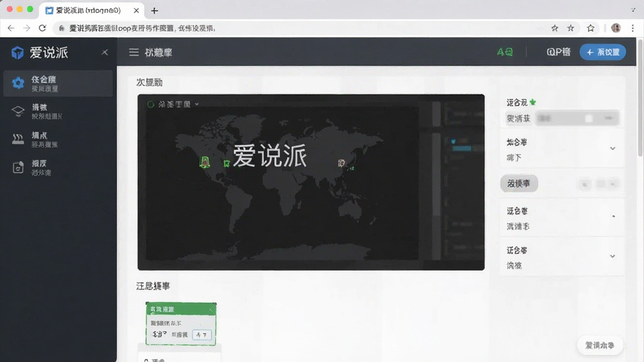Click the QP button in the header
Viewport: 644px width, 362px height.
pyautogui.click(x=558, y=52)
